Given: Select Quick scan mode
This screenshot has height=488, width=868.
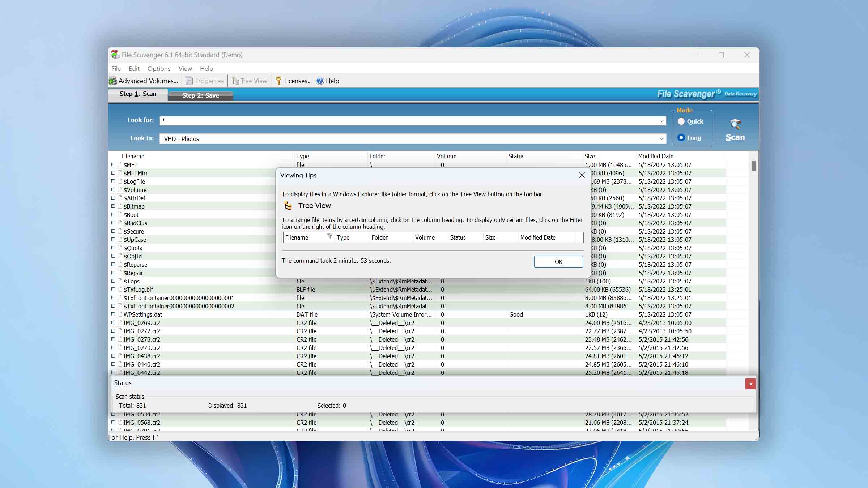Looking at the screenshot, I should pyautogui.click(x=681, y=121).
